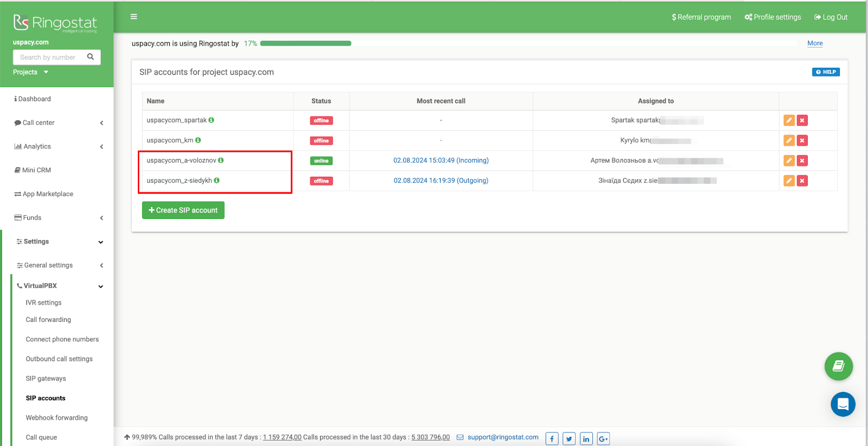The height and width of the screenshot is (446, 868).
Task: Edit the uspacycom_km SIP account
Action: tap(789, 140)
